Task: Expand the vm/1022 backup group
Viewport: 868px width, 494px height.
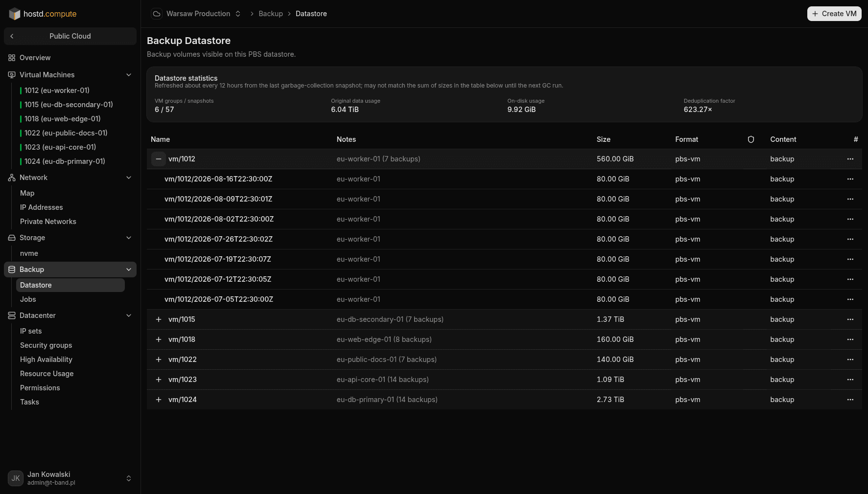Action: click(x=159, y=359)
